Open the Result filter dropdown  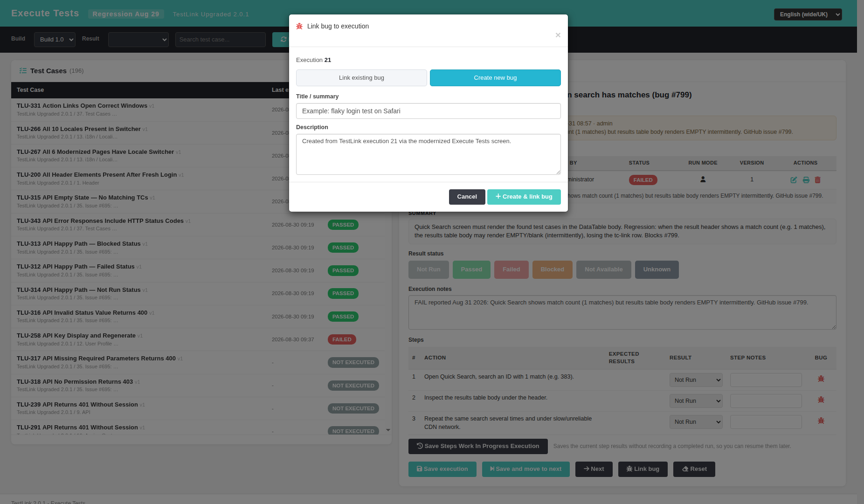(138, 40)
